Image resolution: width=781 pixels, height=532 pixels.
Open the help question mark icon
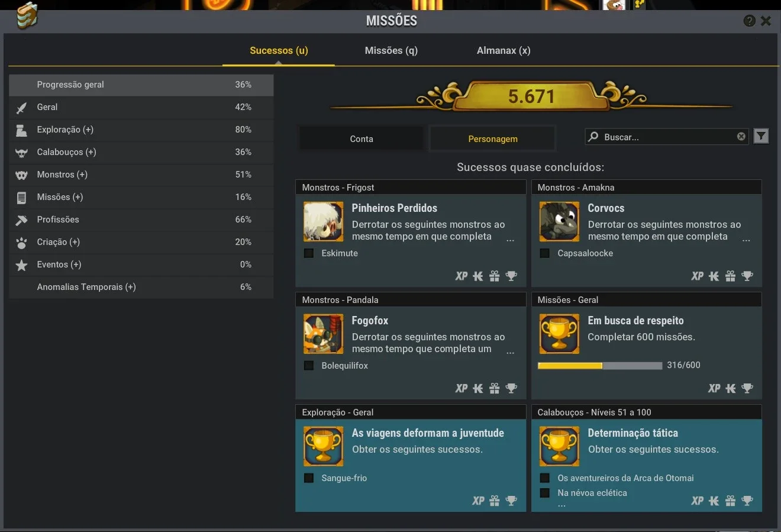coord(749,21)
